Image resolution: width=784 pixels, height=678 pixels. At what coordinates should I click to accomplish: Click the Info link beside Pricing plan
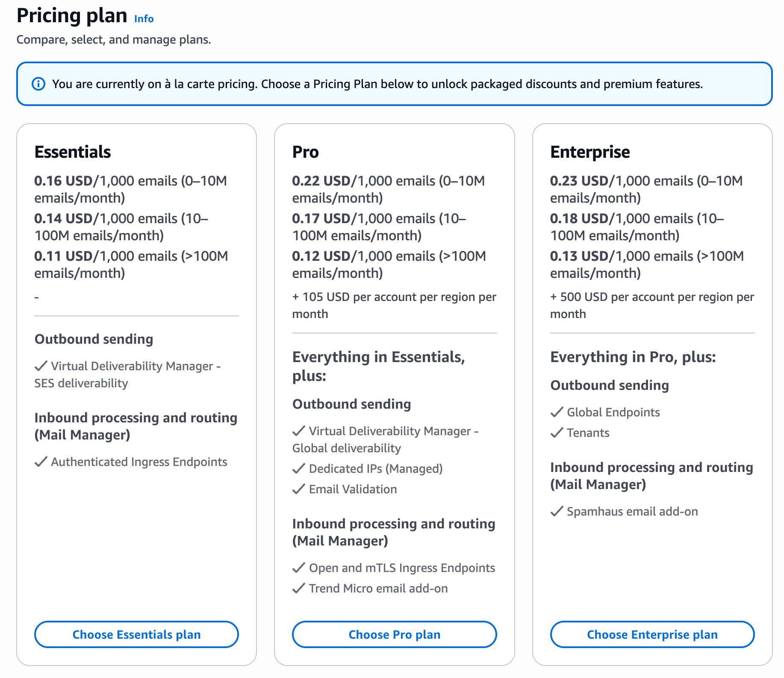[x=144, y=19]
